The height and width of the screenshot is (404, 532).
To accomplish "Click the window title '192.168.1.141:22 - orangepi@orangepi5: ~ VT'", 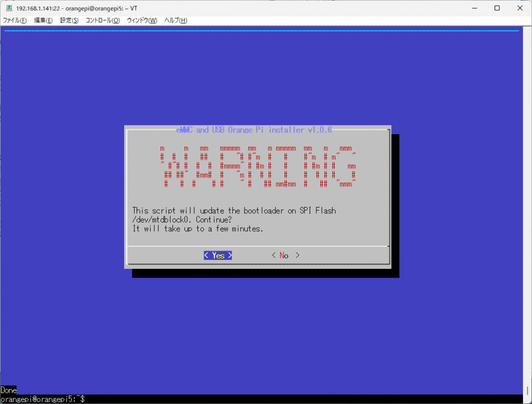I will 77,8.
